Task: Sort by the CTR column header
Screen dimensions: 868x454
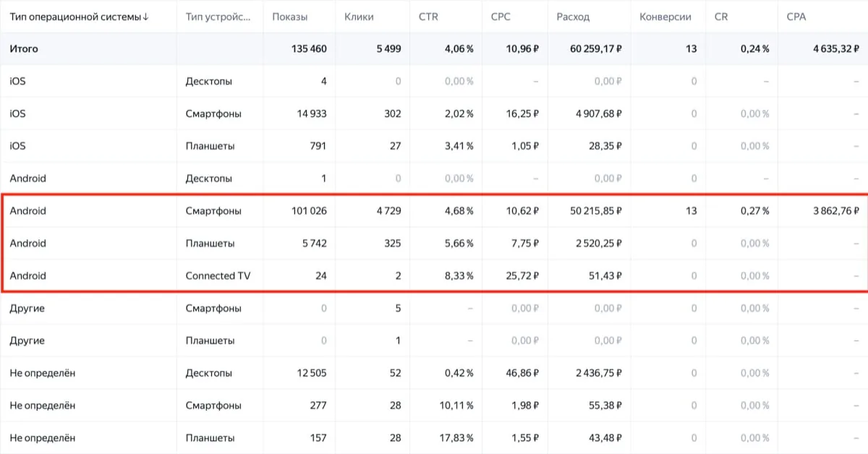Action: pos(428,17)
